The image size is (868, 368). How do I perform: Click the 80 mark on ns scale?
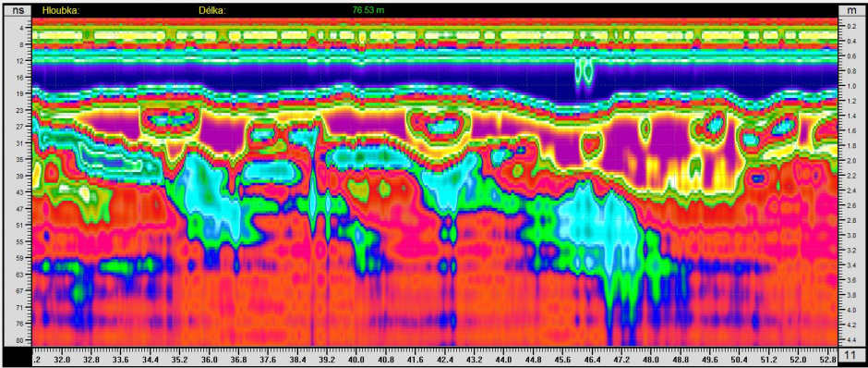20,340
